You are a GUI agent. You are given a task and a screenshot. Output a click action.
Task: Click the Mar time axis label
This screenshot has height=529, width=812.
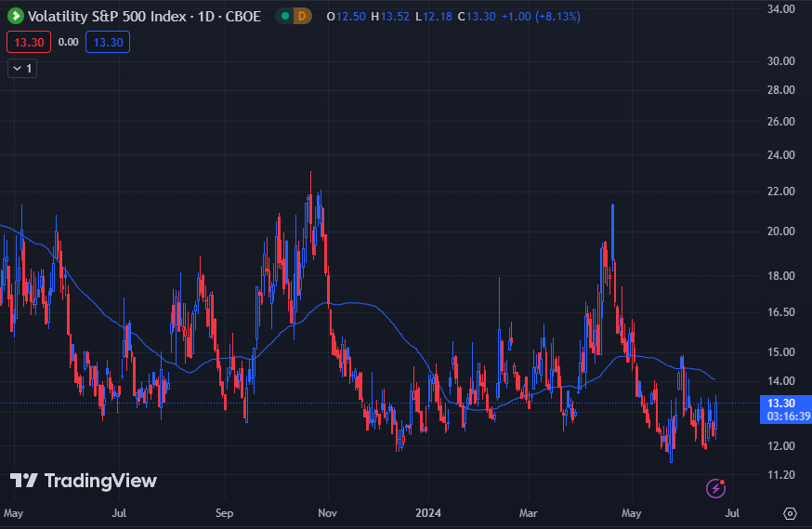click(x=529, y=513)
